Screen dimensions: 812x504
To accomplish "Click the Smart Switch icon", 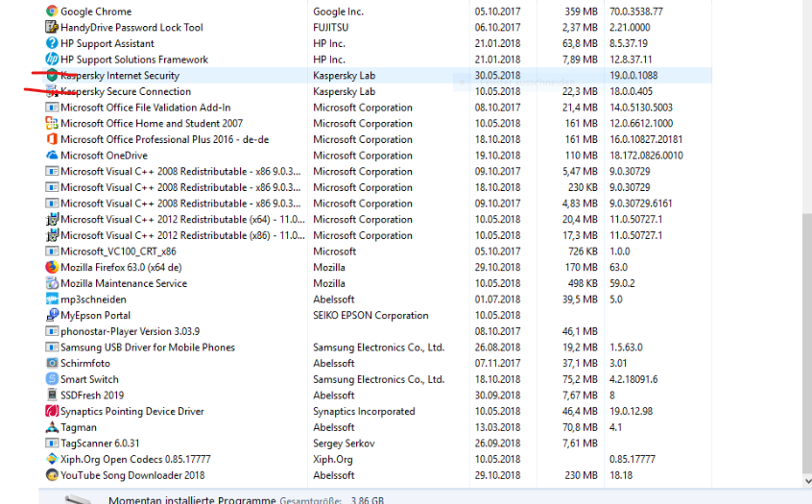I will (52, 379).
